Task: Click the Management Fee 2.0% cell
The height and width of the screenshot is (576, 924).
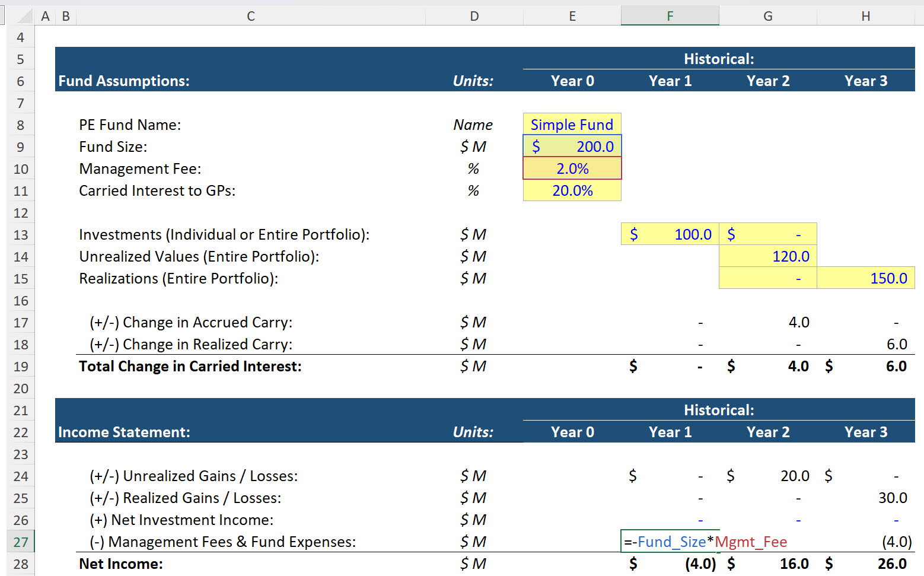Action: (572, 168)
